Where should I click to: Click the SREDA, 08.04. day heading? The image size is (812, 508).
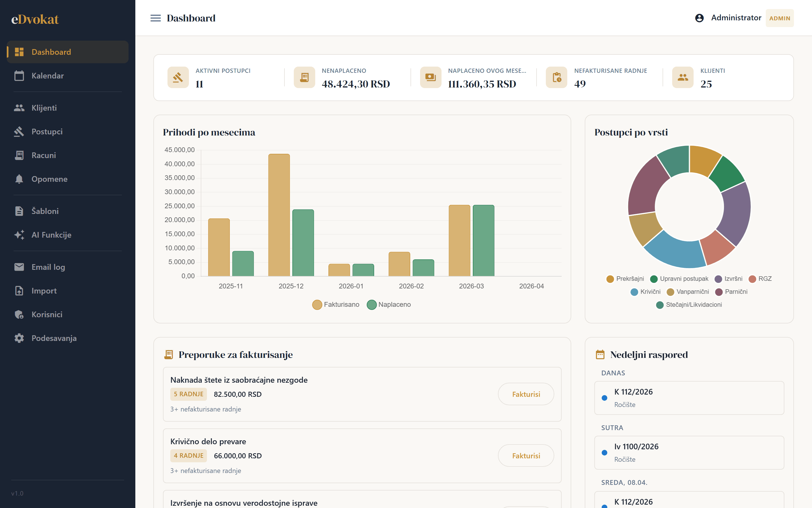(x=624, y=483)
